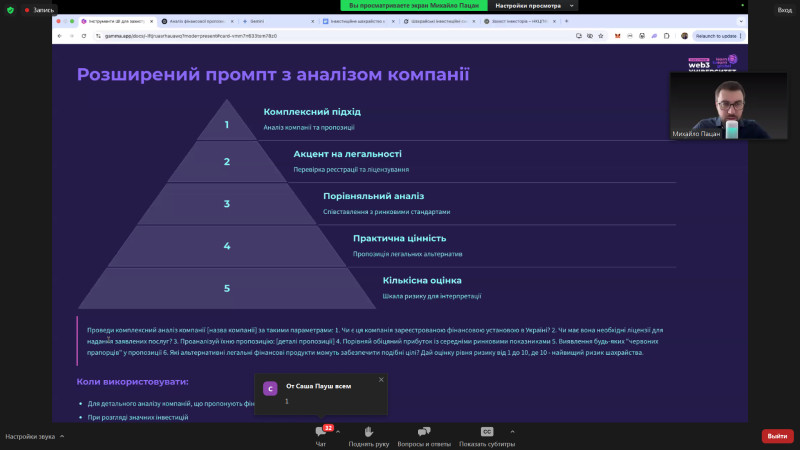Expand the sound settings chevron
800x450 pixels.
click(x=62, y=436)
